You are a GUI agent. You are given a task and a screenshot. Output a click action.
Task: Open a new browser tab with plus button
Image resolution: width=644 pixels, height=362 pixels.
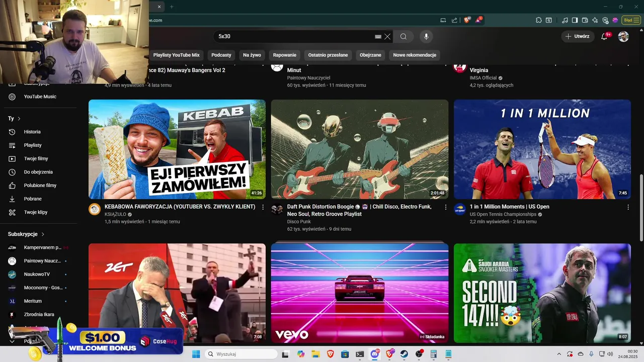coord(172,7)
